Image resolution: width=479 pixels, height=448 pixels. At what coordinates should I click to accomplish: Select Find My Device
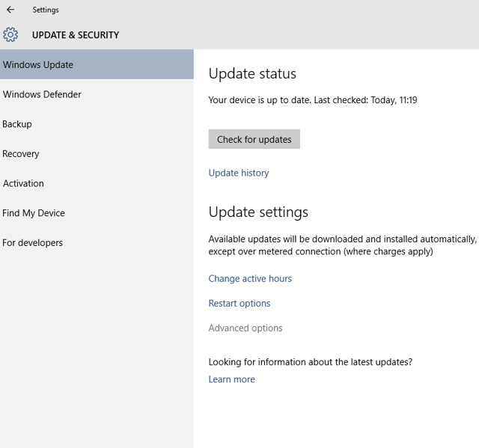coord(97,212)
